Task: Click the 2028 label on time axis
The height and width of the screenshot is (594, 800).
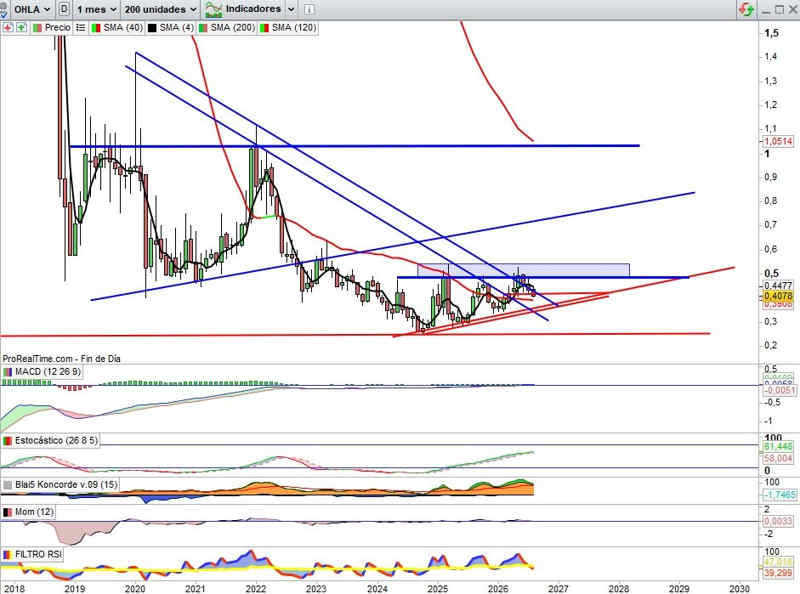Action: coord(619,589)
